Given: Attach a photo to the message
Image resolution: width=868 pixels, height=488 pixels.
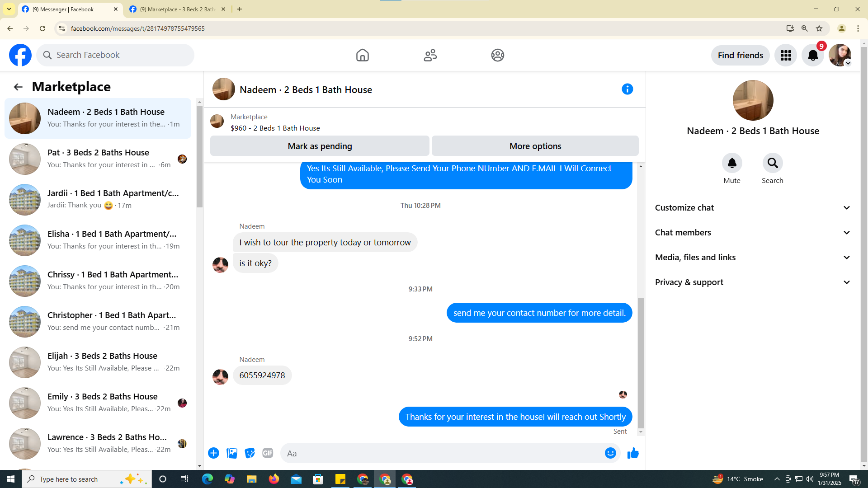Looking at the screenshot, I should click(x=232, y=453).
